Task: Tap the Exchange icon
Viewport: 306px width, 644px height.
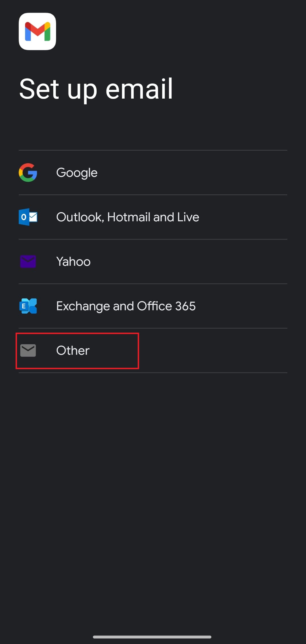Action: coord(28,306)
